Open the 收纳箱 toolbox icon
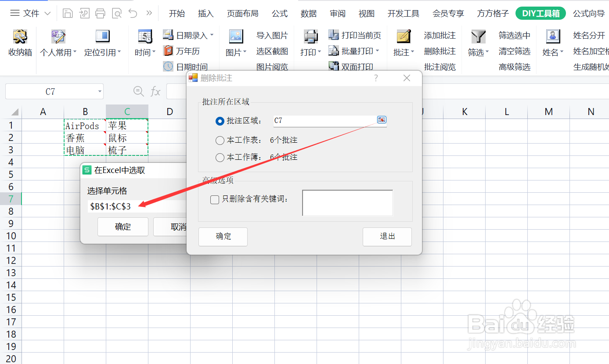Screen dimensions: 609x364 (x=20, y=36)
